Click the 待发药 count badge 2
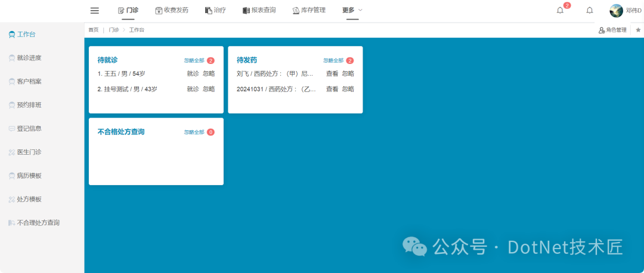This screenshot has height=273, width=644. [x=350, y=60]
